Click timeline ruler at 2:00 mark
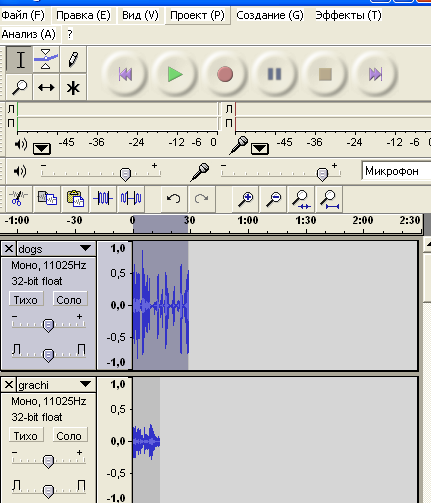The height and width of the screenshot is (503, 431). 363,221
